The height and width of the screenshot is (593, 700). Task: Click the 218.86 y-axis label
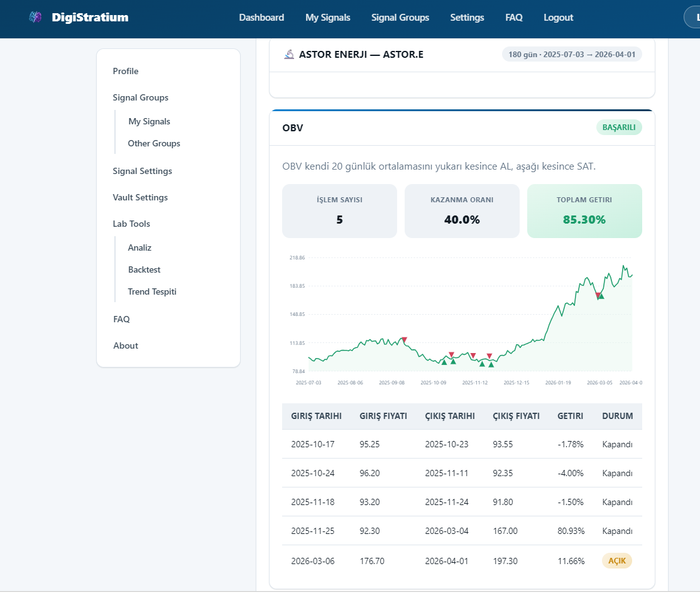pyautogui.click(x=297, y=258)
